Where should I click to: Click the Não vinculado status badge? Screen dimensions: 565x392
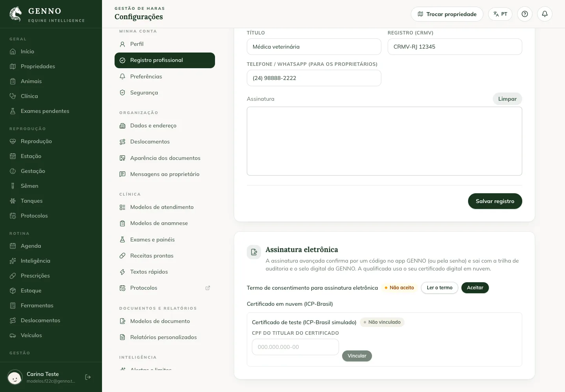tap(382, 322)
